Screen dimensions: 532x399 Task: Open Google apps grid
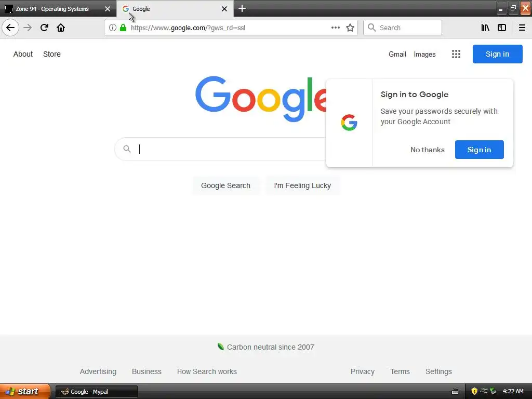coord(456,54)
